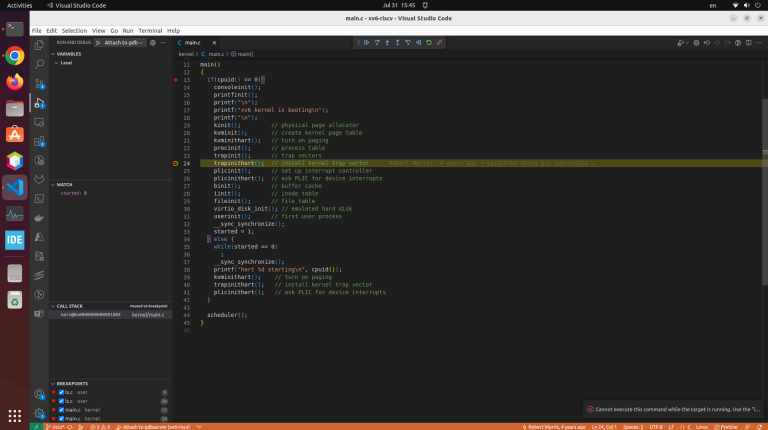Click the red Disconnect debug icon
768x430 pixels.
439,43
